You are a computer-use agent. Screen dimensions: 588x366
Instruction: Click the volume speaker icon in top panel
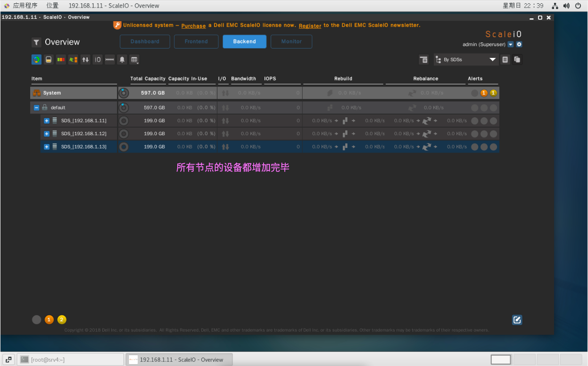[566, 6]
